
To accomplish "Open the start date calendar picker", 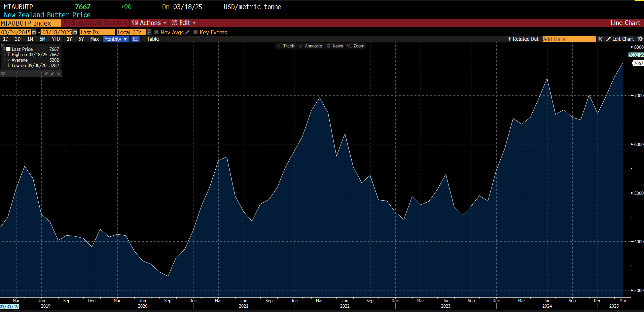I will tap(34, 32).
